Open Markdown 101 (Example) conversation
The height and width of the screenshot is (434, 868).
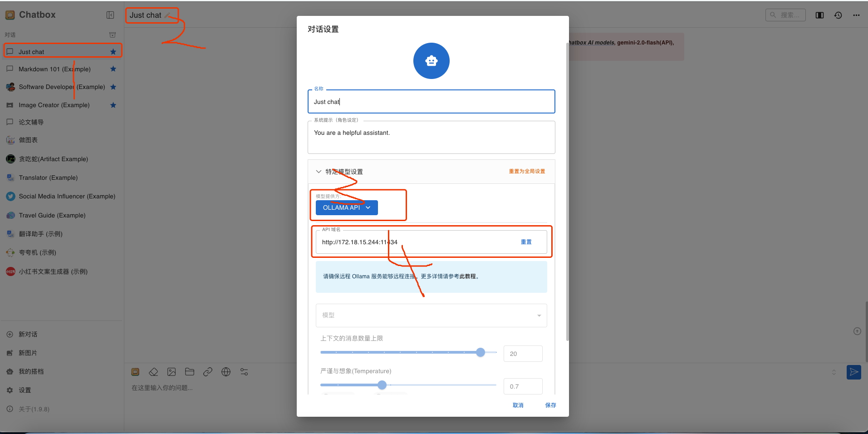click(63, 69)
